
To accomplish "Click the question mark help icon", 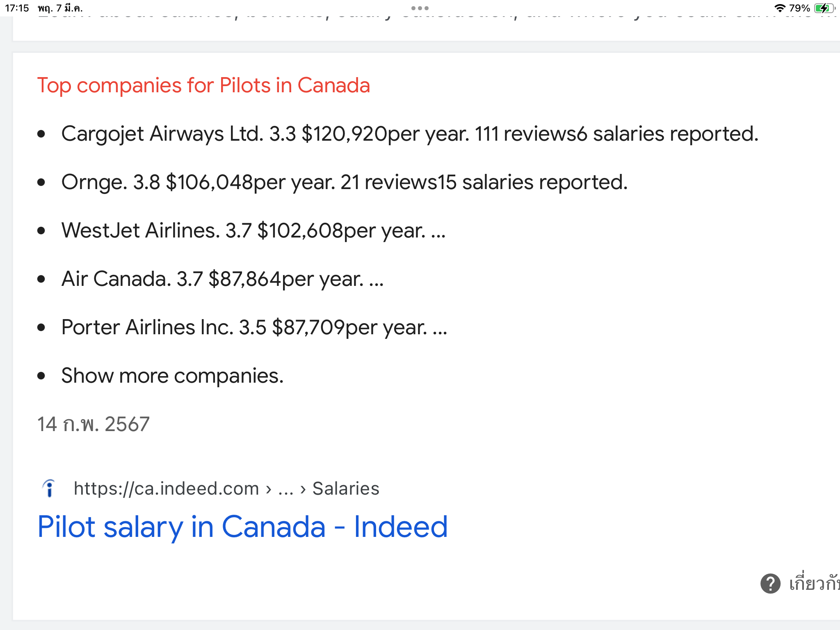I will [x=770, y=583].
